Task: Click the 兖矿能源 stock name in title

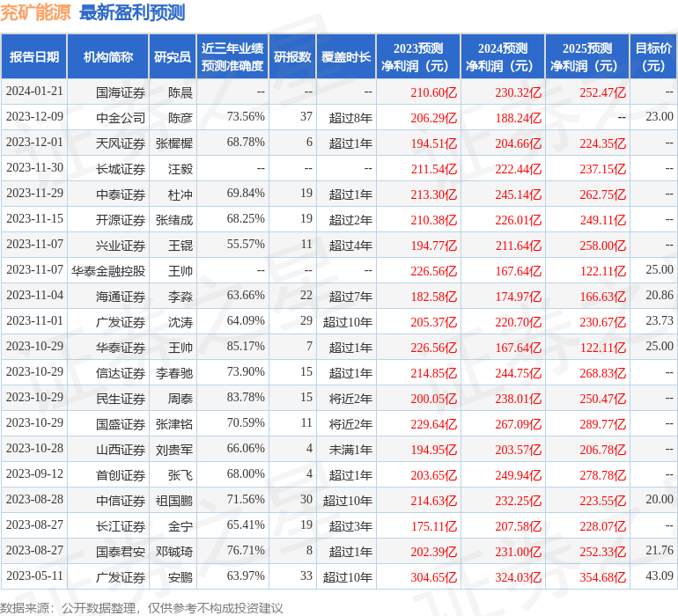Action: (x=36, y=12)
